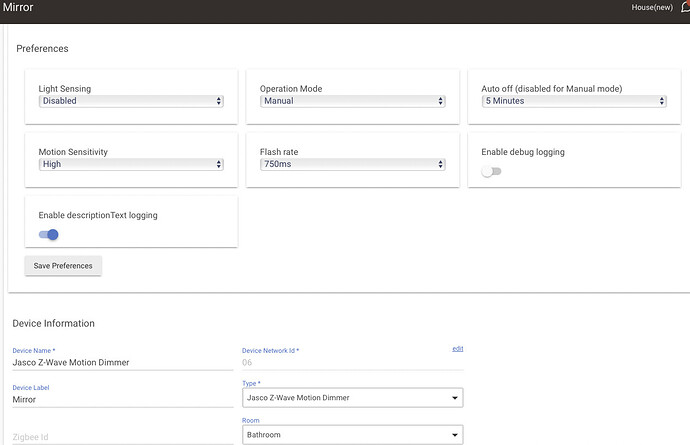
Task: Toggle Enable debug logging switch
Action: click(491, 171)
